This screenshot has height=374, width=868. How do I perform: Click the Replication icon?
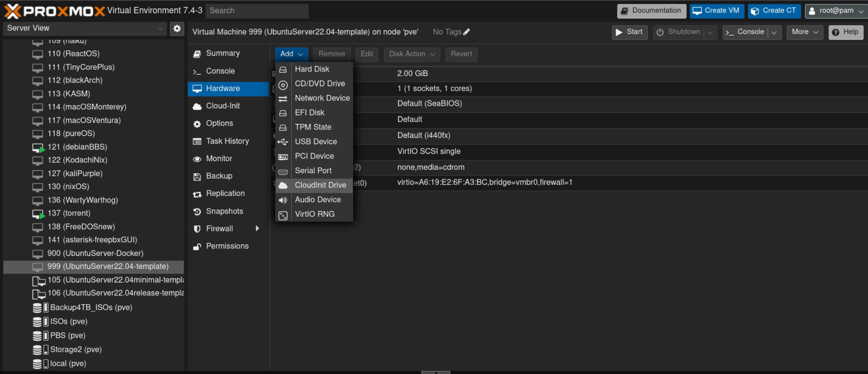pos(197,194)
